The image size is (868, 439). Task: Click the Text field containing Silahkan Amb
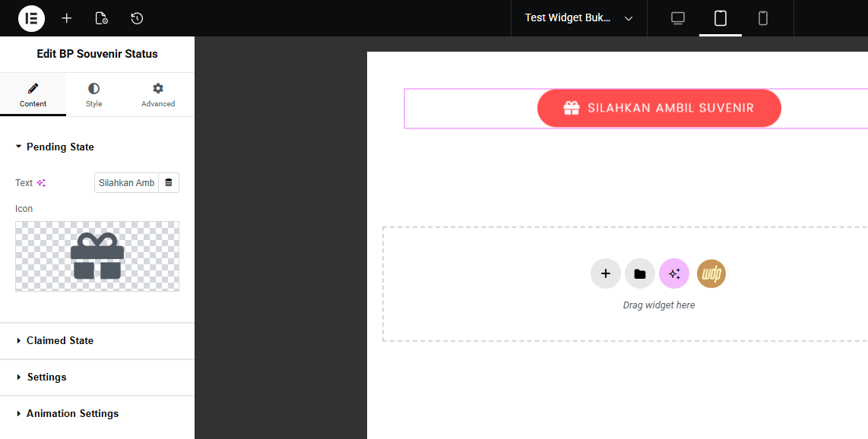126,183
